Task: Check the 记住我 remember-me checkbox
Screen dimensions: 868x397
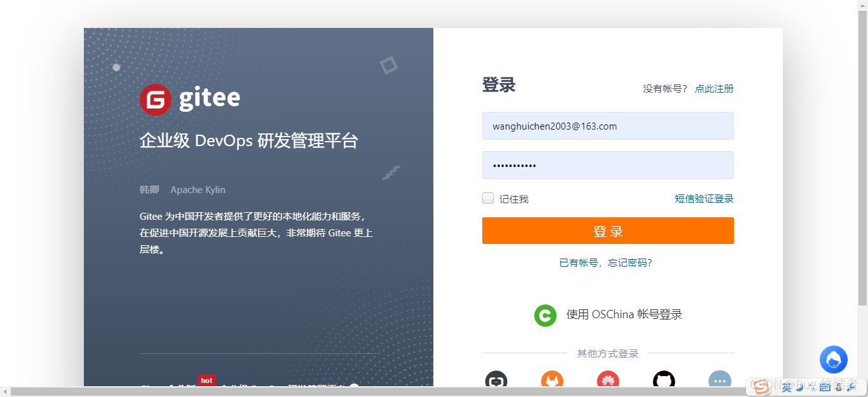Action: point(488,198)
